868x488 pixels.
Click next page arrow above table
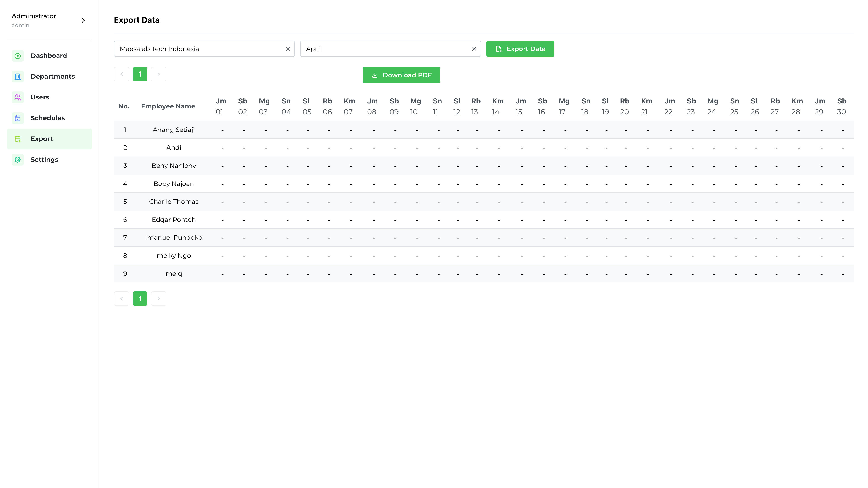point(158,74)
